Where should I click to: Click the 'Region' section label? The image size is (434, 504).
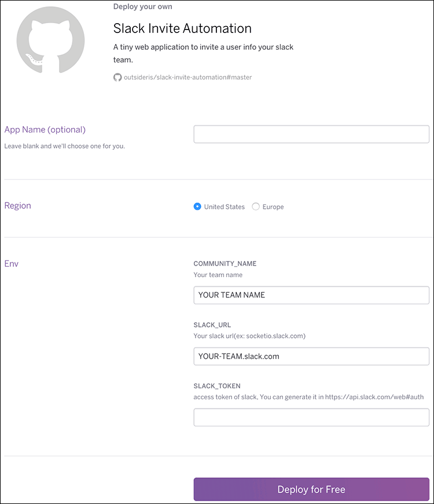click(x=18, y=205)
